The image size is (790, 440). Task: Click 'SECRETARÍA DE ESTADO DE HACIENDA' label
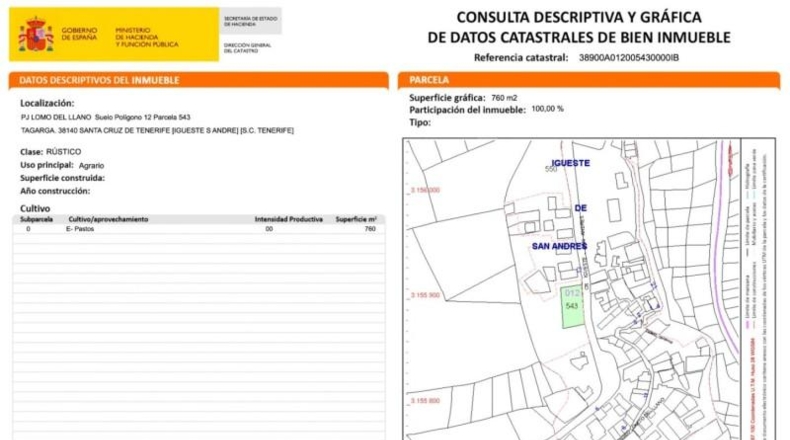pyautogui.click(x=250, y=21)
